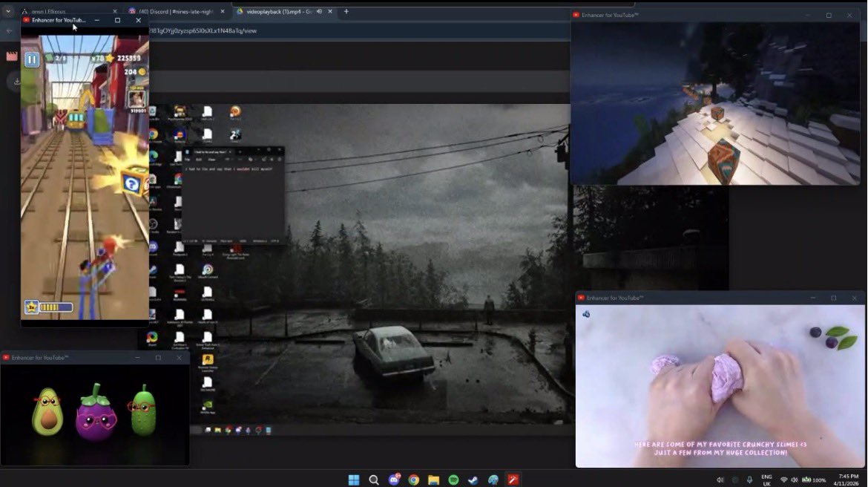Click the microphone icon in system tray

749,480
